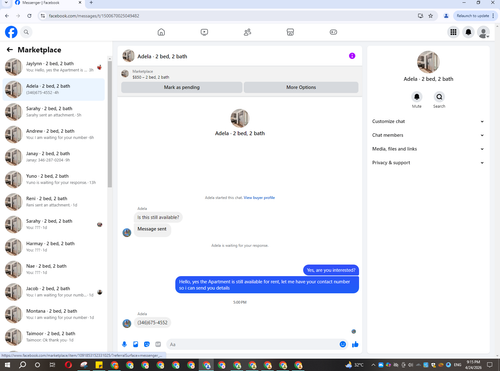
Task: Open Andrew 2 bed, 2 bath conversation
Action: [54, 134]
